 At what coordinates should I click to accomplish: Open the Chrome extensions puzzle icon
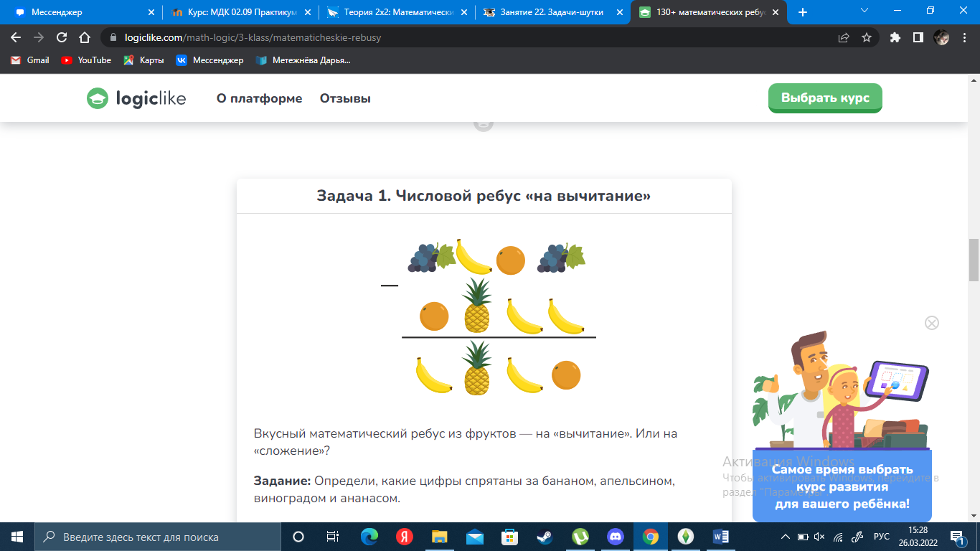(x=895, y=37)
